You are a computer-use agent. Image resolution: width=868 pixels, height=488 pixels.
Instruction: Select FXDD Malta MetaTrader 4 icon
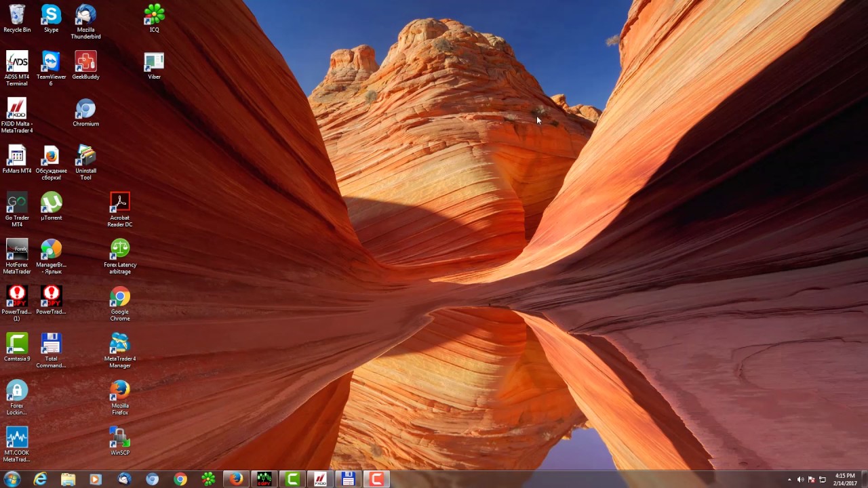coord(17,115)
